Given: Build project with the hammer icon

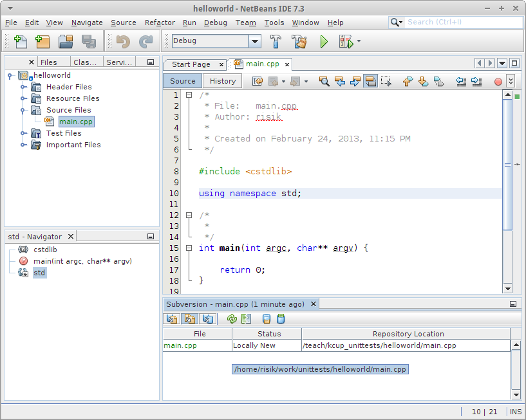Looking at the screenshot, I should point(276,42).
